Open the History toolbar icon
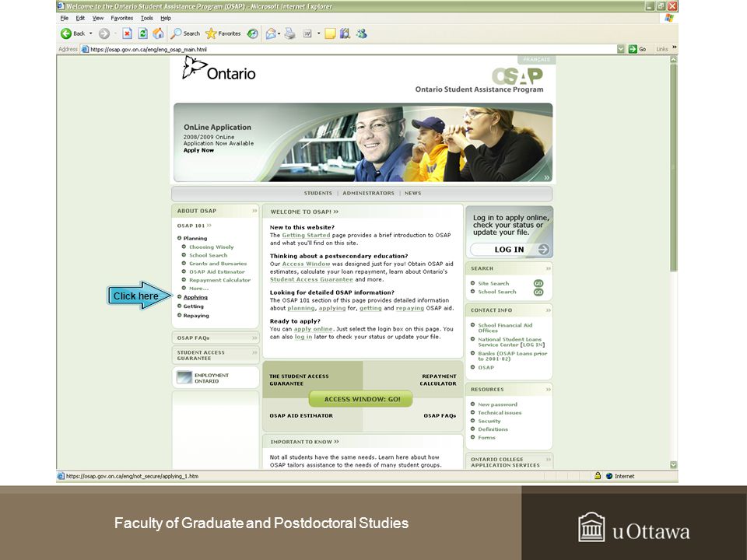747x560 pixels. (x=252, y=33)
